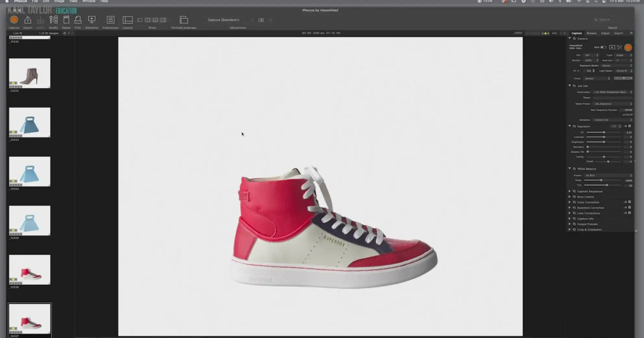644x338 pixels.
Task: Expand the Crop & Orientation section
Action: pos(570,230)
